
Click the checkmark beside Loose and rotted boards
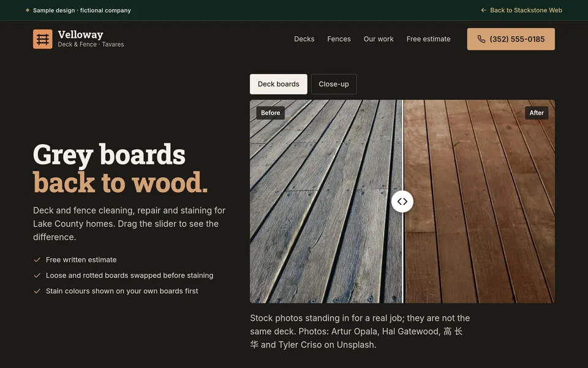(x=37, y=275)
